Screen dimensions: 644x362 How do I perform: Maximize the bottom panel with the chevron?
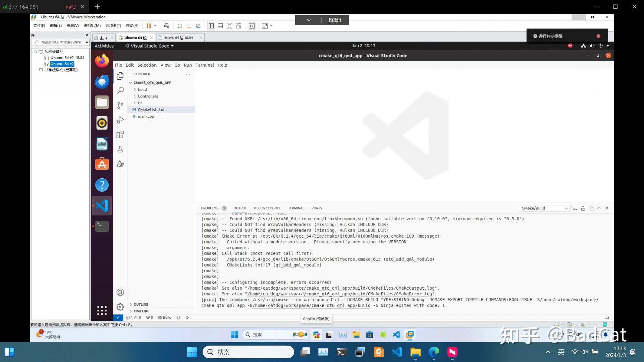point(599,208)
